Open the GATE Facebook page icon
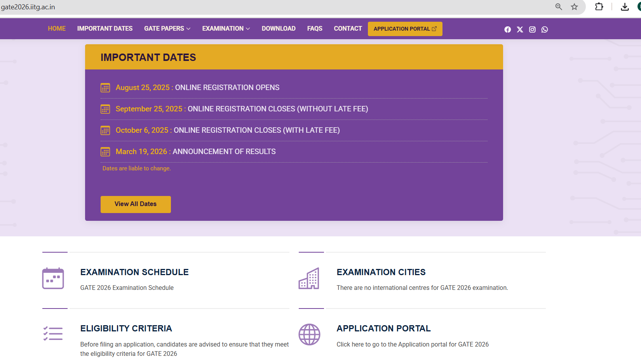Image resolution: width=641 pixels, height=364 pixels. click(x=507, y=29)
